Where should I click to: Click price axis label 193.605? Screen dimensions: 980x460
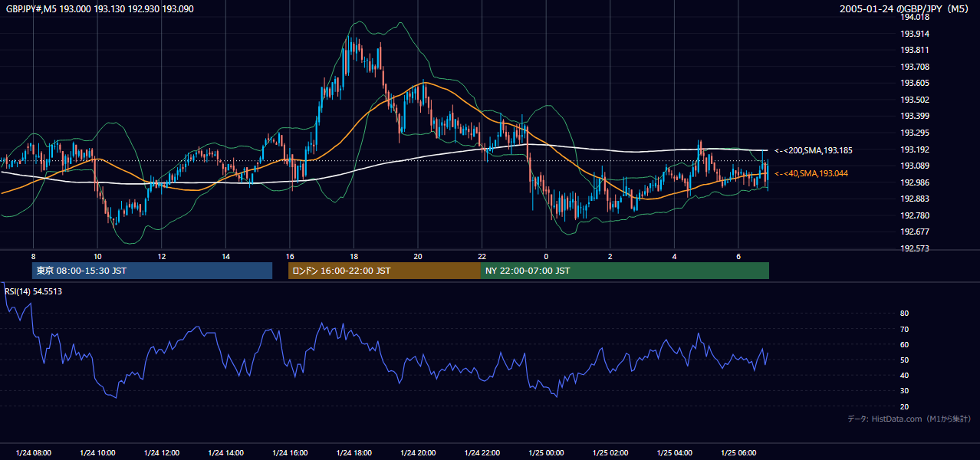[914, 84]
